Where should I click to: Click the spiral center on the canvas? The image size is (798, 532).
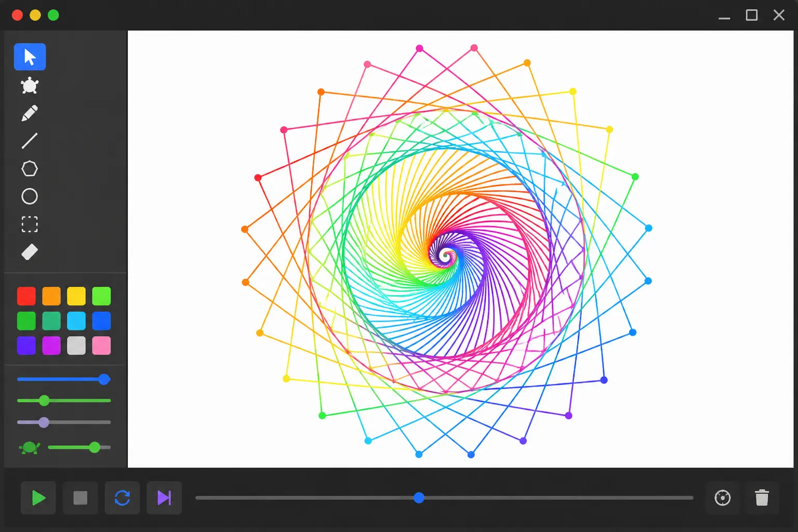[x=446, y=255]
